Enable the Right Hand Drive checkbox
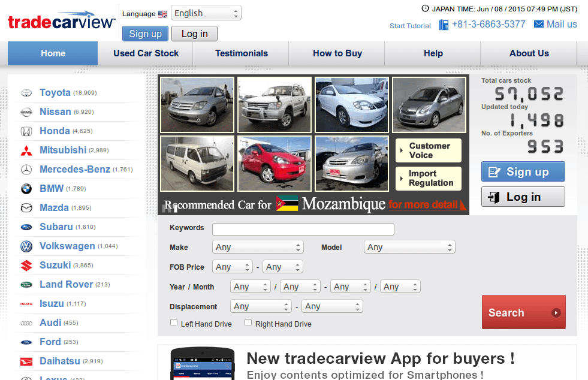This screenshot has height=380, width=588. [248, 322]
